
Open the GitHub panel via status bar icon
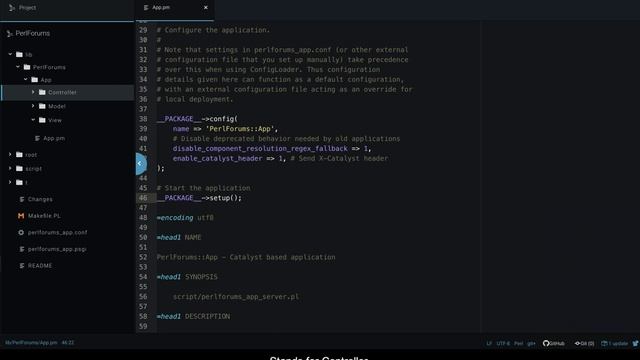point(553,343)
